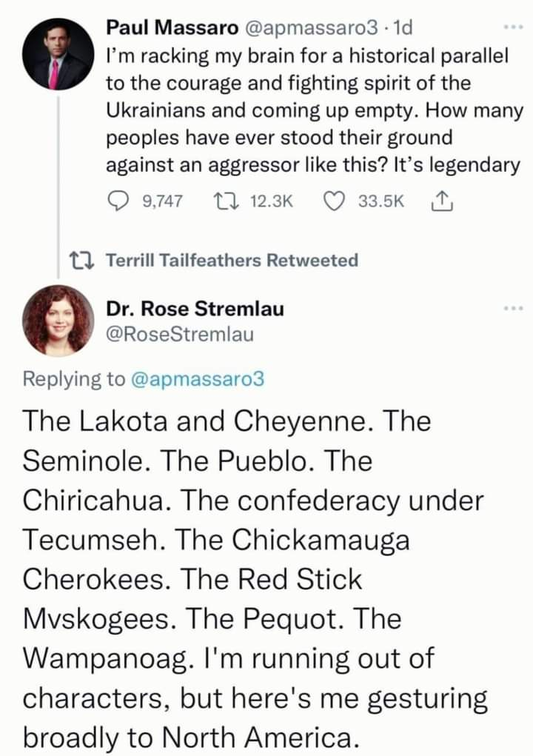Click the share upload icon
Viewport: 533px width, 756px height.
[439, 201]
